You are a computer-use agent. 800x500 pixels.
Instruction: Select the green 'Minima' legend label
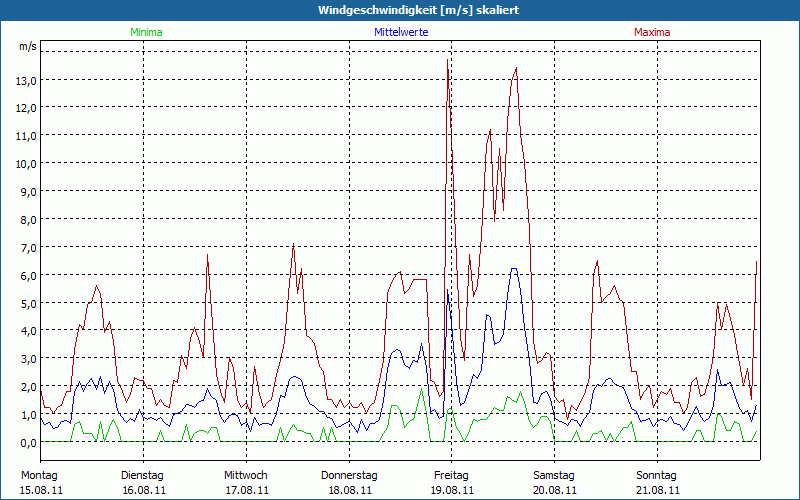(x=146, y=32)
